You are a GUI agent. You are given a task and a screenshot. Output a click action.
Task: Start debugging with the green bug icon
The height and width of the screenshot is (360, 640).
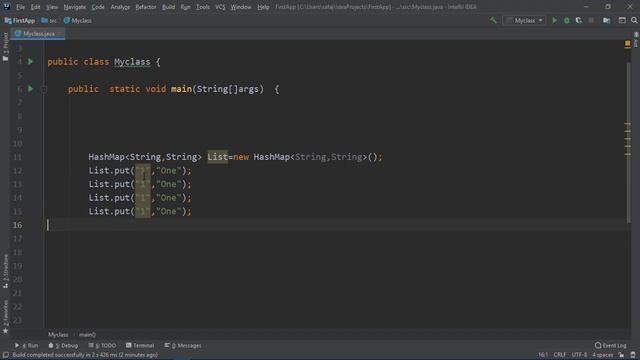coord(567,20)
